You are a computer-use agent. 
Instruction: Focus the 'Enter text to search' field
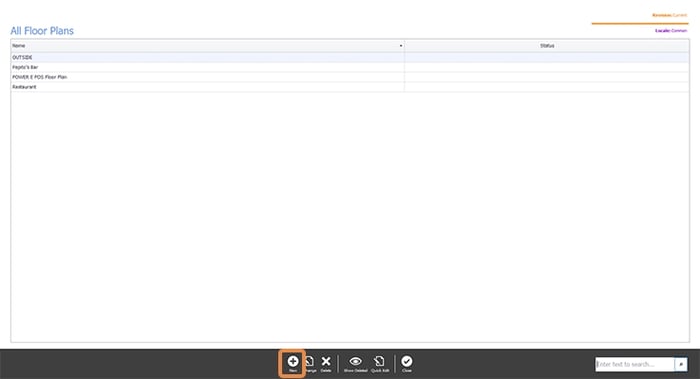coord(634,364)
